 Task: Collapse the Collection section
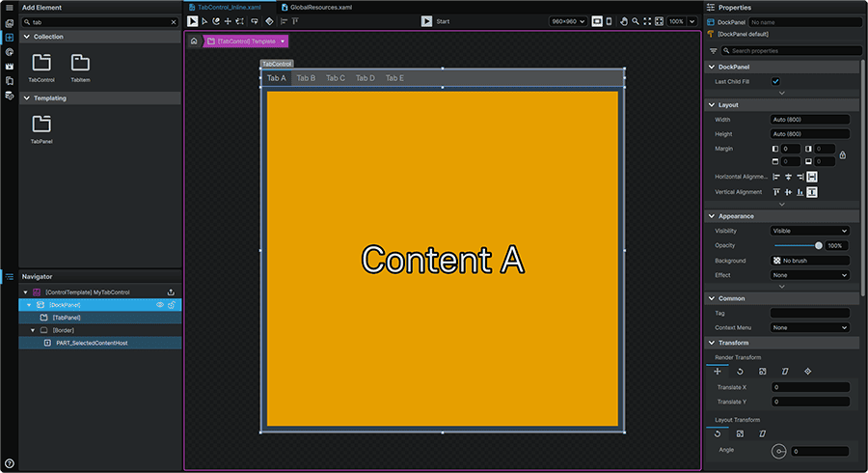coord(27,37)
